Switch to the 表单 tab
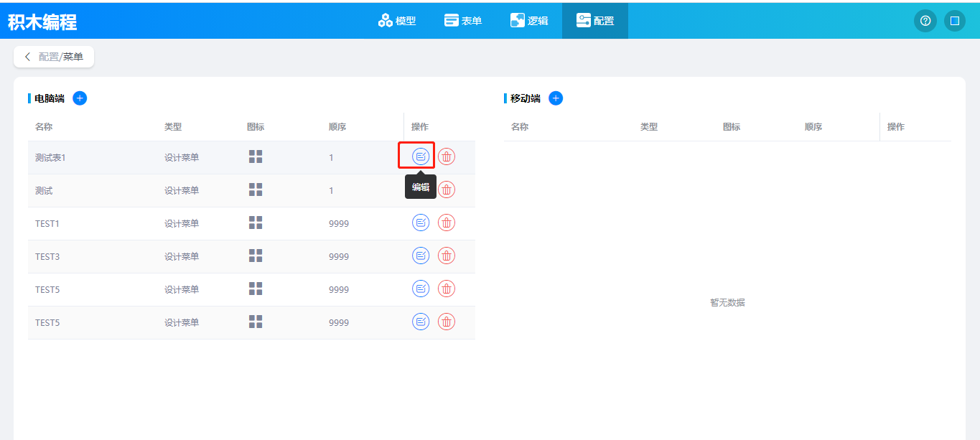The image size is (980, 440). (x=463, y=21)
